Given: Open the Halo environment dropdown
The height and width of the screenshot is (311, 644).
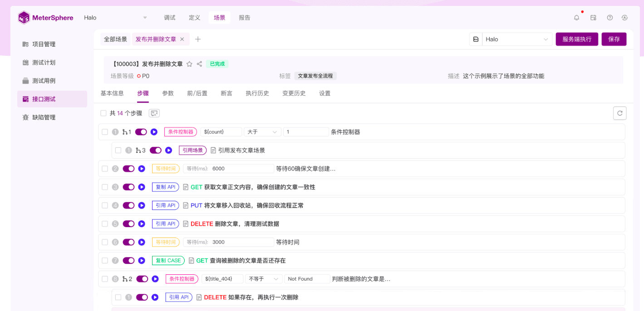Looking at the screenshot, I should pyautogui.click(x=517, y=39).
